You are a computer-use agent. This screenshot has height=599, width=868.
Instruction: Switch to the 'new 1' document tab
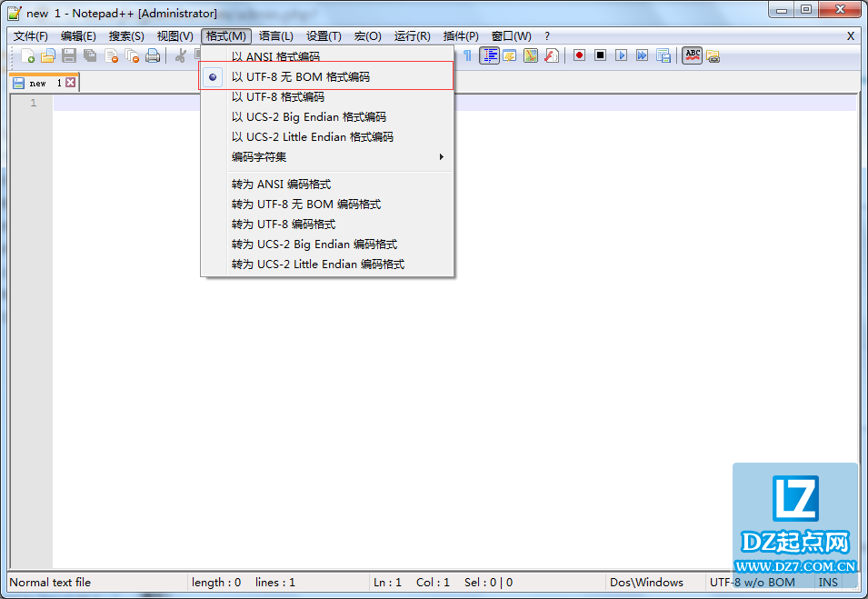point(44,83)
